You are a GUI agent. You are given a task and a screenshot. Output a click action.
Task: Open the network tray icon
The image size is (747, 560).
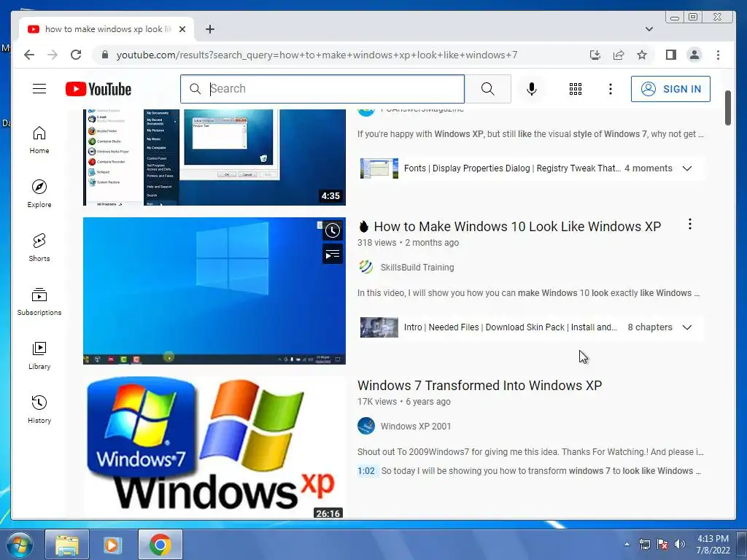pyautogui.click(x=645, y=544)
